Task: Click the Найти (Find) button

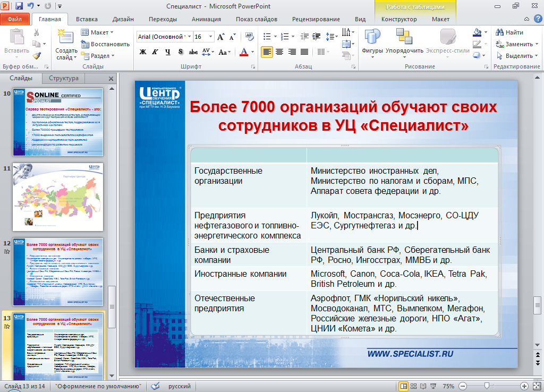Action: [509, 32]
